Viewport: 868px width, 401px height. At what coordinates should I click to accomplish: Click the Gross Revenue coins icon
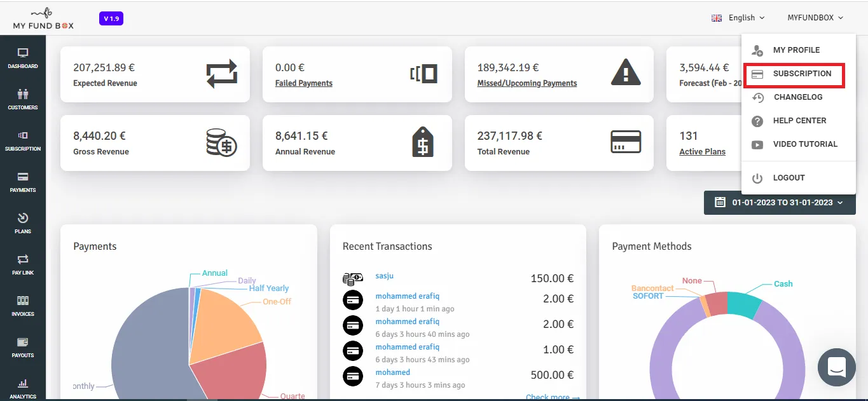pyautogui.click(x=222, y=142)
